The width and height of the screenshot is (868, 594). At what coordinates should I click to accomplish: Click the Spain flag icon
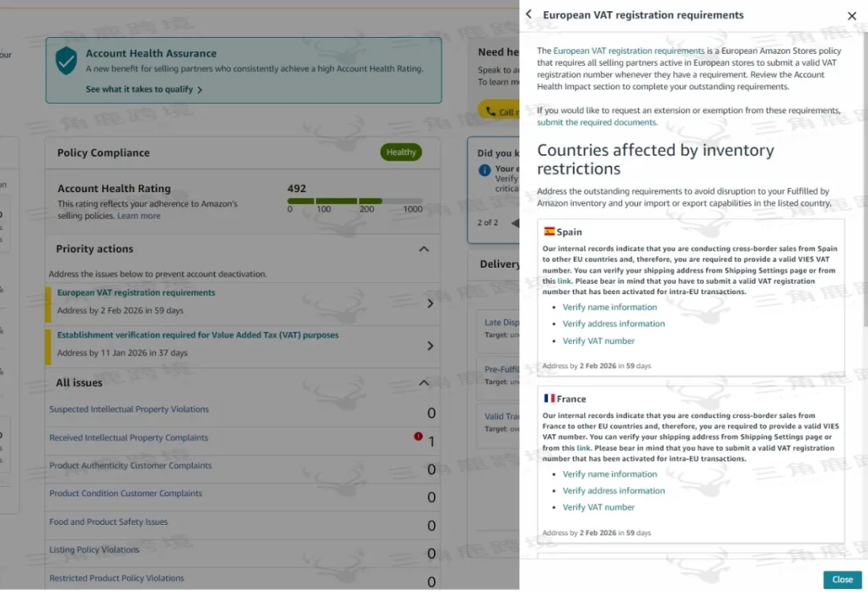click(x=549, y=231)
